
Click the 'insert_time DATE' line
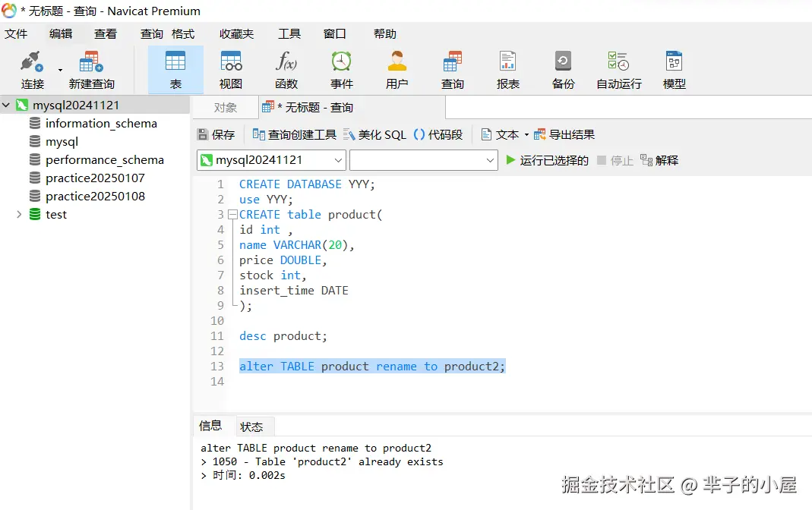(x=294, y=291)
